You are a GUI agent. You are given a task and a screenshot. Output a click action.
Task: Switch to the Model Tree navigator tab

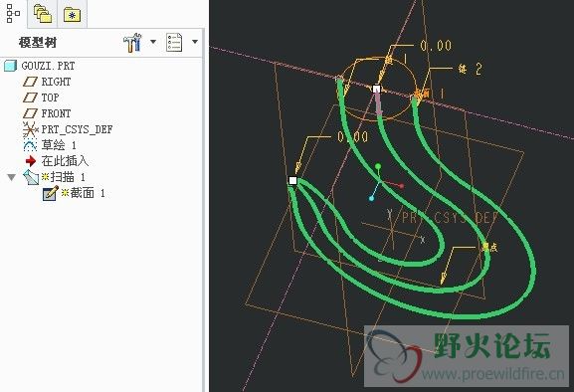click(x=13, y=14)
